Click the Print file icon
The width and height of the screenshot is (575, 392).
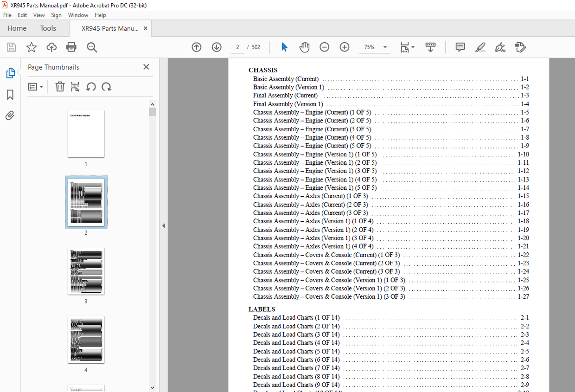pyautogui.click(x=71, y=47)
